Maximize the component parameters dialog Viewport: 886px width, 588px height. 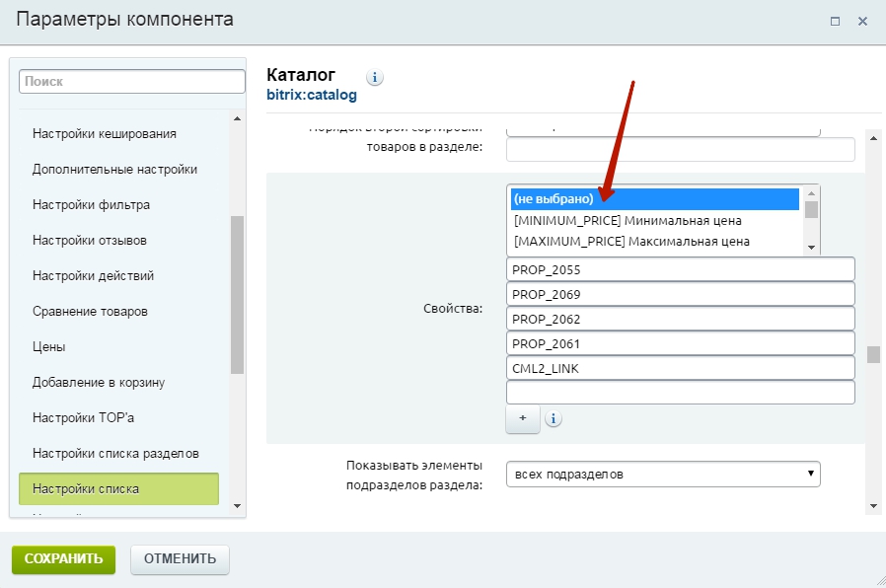(835, 20)
